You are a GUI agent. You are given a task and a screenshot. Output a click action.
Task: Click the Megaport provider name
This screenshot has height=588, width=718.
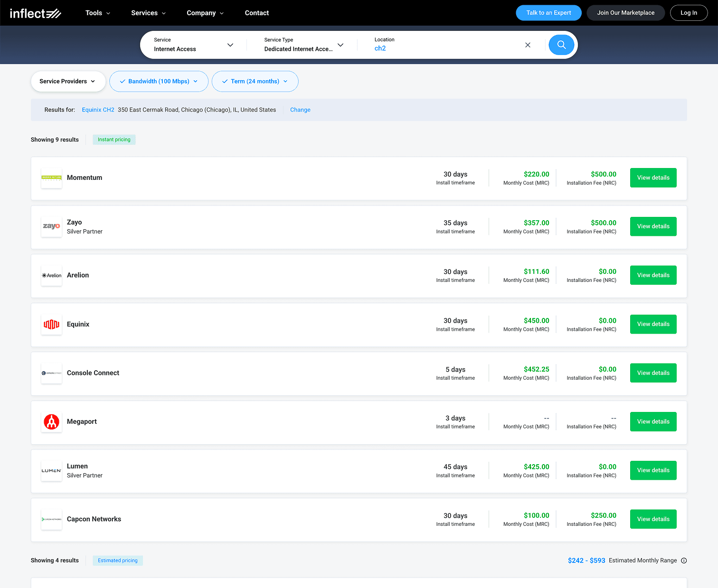pyautogui.click(x=82, y=421)
